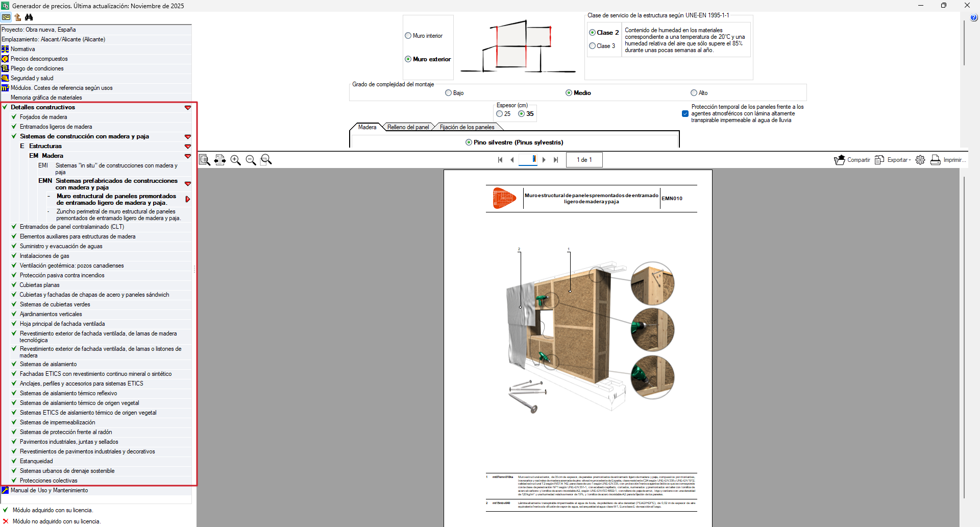Click the zoom to selected area icon
Viewport: 980px width, 527px height.
click(x=266, y=160)
